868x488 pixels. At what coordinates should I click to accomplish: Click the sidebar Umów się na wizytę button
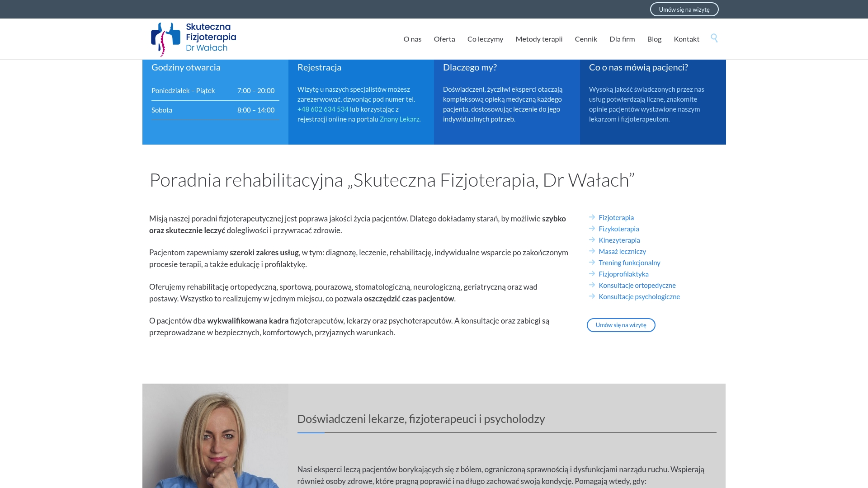pyautogui.click(x=621, y=325)
